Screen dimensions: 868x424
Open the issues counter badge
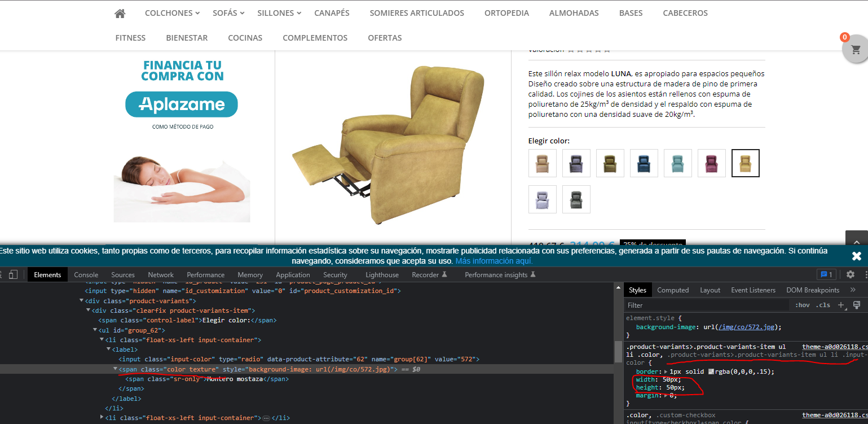click(826, 274)
